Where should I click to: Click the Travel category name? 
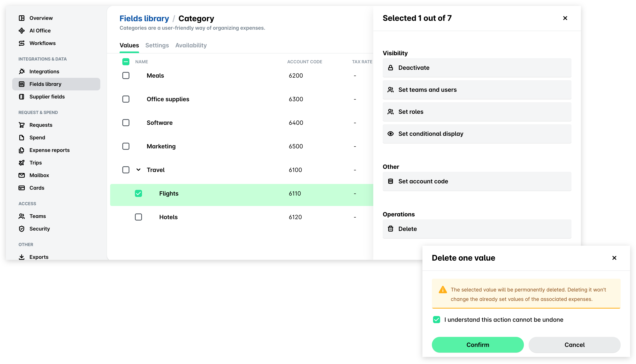point(156,170)
